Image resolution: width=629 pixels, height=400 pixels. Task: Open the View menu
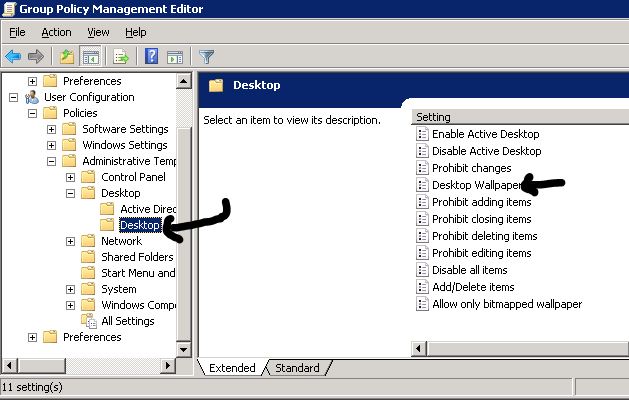pos(98,32)
